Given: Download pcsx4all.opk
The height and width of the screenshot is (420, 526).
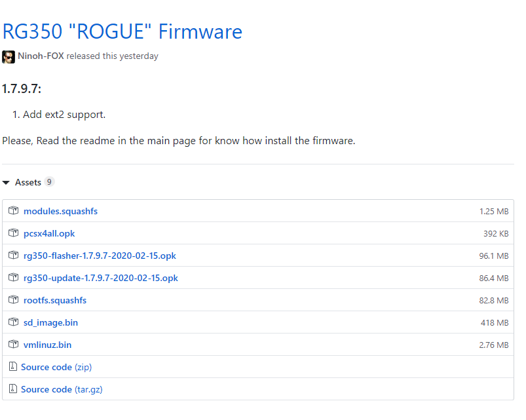Looking at the screenshot, I should point(49,233).
